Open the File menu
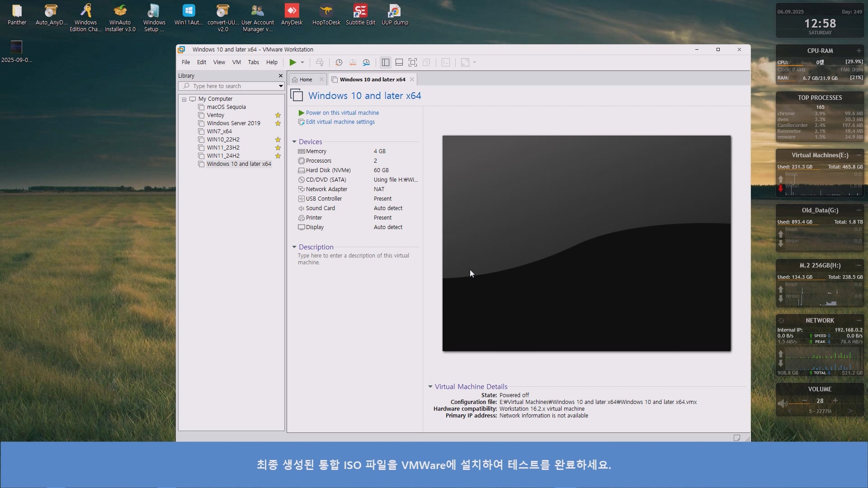The image size is (868, 488). pyautogui.click(x=186, y=62)
